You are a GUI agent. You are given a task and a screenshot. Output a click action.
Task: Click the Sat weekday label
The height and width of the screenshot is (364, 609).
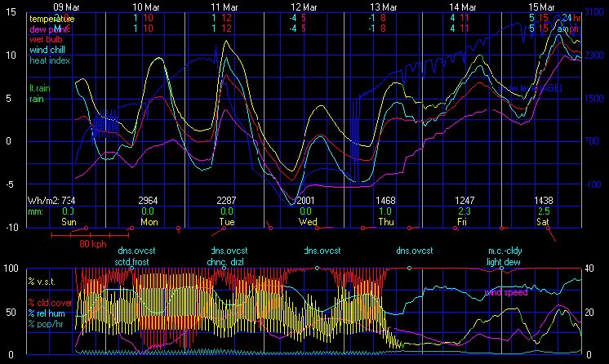point(543,222)
